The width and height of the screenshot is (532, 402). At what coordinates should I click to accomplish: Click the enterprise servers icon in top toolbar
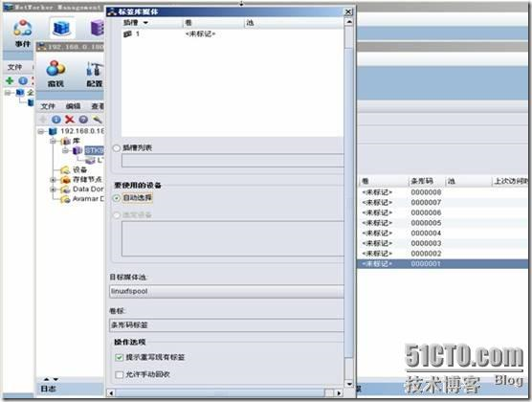[x=62, y=28]
